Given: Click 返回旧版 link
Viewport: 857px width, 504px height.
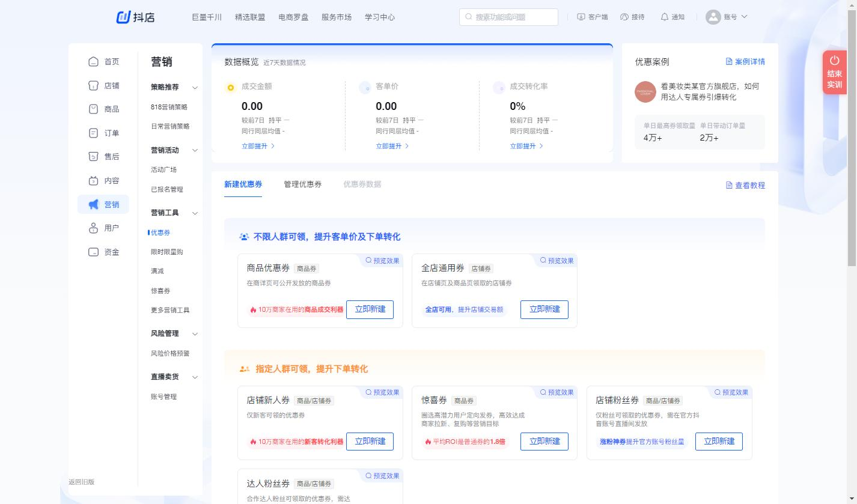Looking at the screenshot, I should 81,482.
